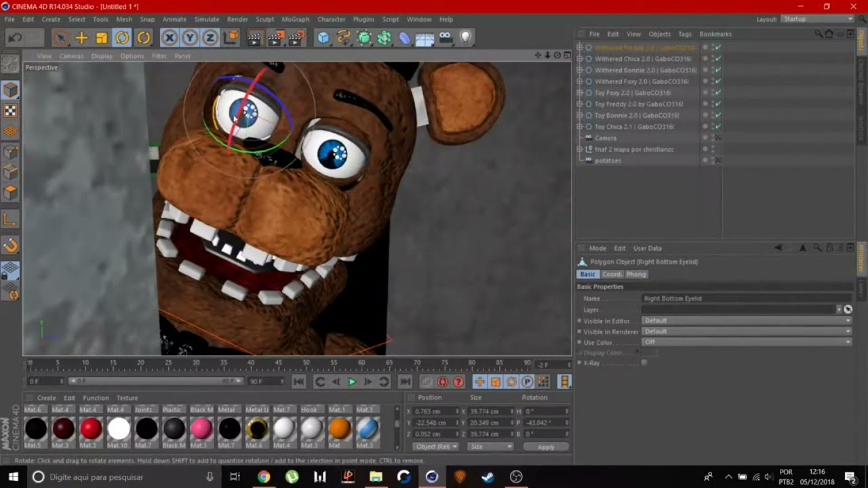Click the spline pen icon
The height and width of the screenshot is (488, 868).
point(344,38)
